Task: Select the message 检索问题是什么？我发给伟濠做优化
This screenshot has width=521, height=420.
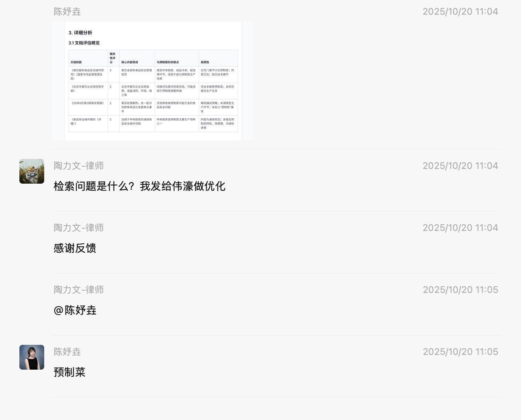Action: [139, 186]
